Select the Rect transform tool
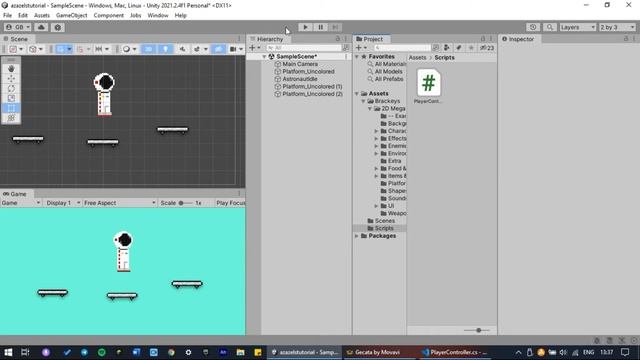The height and width of the screenshot is (360, 640). pyautogui.click(x=11, y=108)
